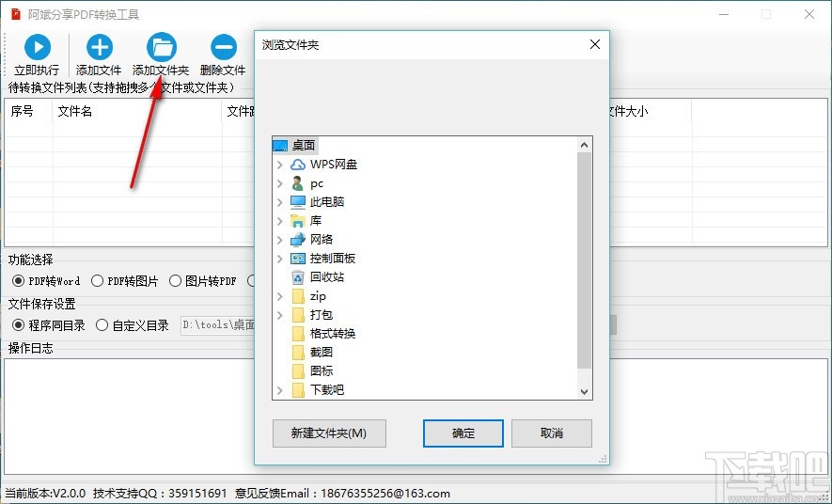Click the 删除文件 minus icon
The image size is (832, 504).
click(224, 47)
